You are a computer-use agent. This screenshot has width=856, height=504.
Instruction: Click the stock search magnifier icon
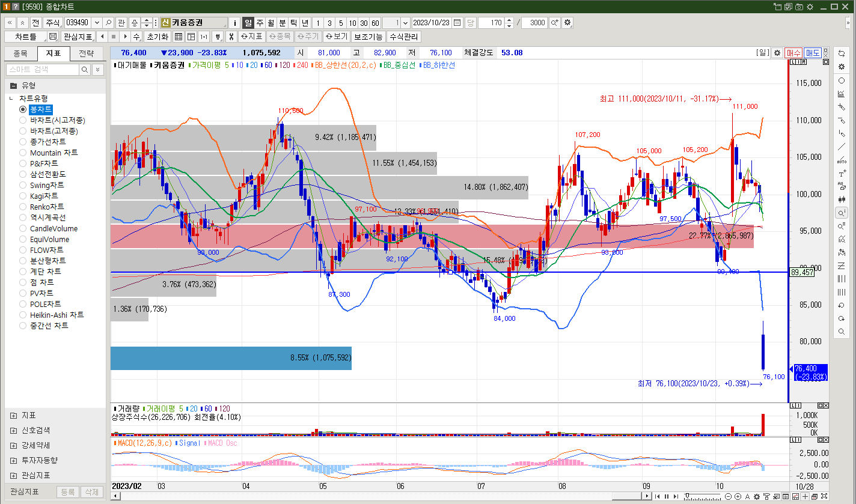coord(109,23)
